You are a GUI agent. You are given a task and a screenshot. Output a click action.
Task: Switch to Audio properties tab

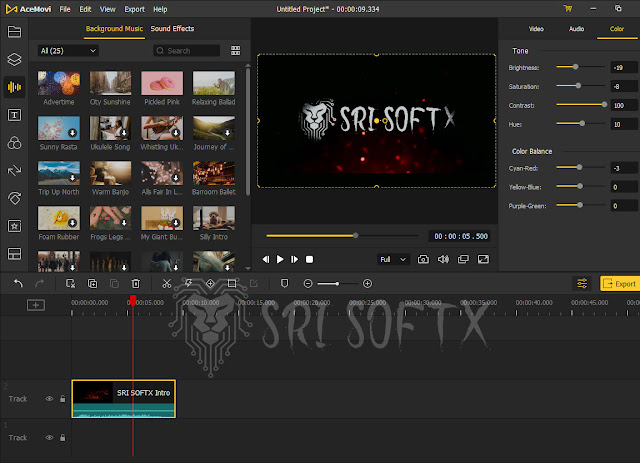pyautogui.click(x=576, y=29)
